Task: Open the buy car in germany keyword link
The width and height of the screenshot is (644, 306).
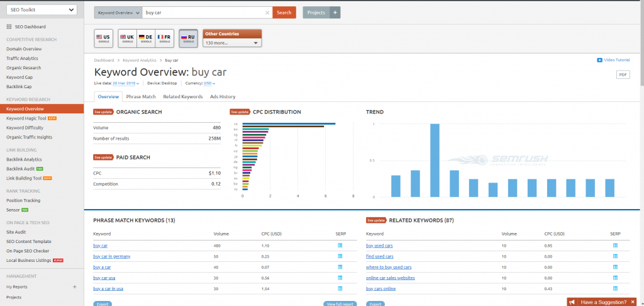Action: point(112,256)
